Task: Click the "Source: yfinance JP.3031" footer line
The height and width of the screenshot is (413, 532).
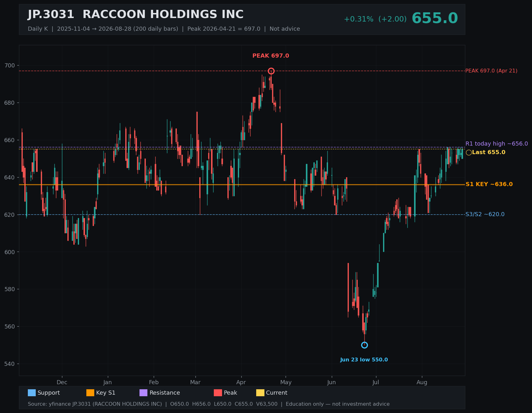Action: (x=209, y=404)
